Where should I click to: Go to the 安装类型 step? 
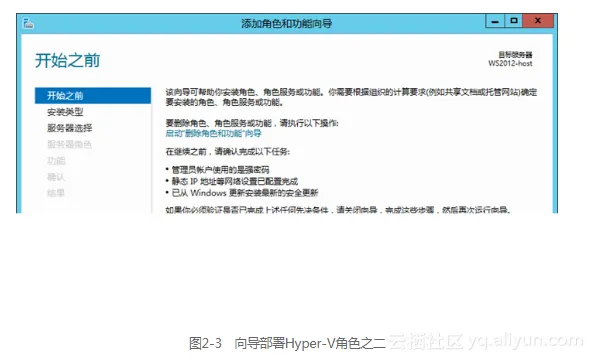click(65, 112)
